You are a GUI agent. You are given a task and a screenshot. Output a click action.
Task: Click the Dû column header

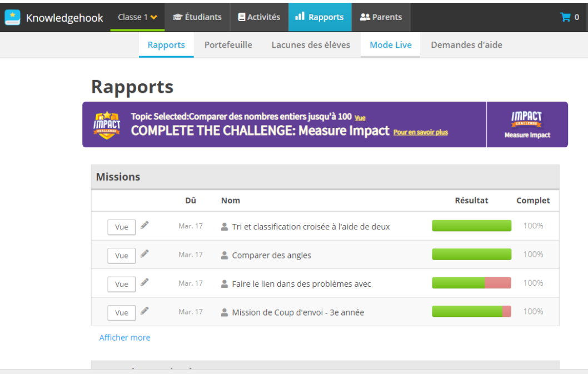(x=191, y=201)
